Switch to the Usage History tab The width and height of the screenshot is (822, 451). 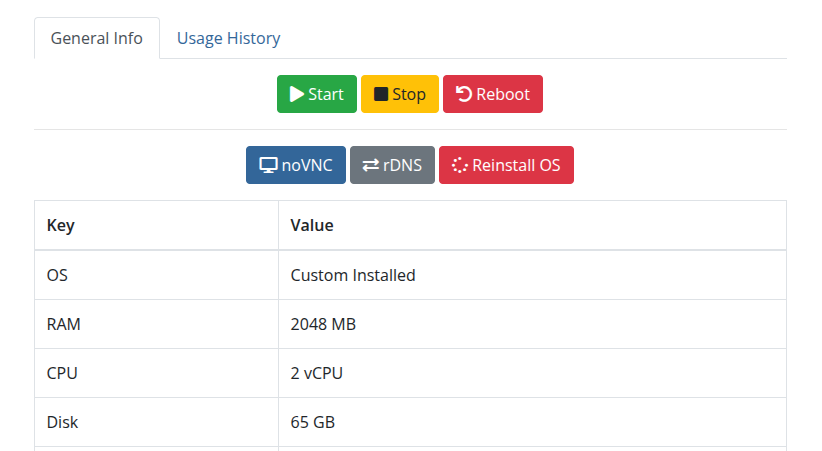(228, 38)
